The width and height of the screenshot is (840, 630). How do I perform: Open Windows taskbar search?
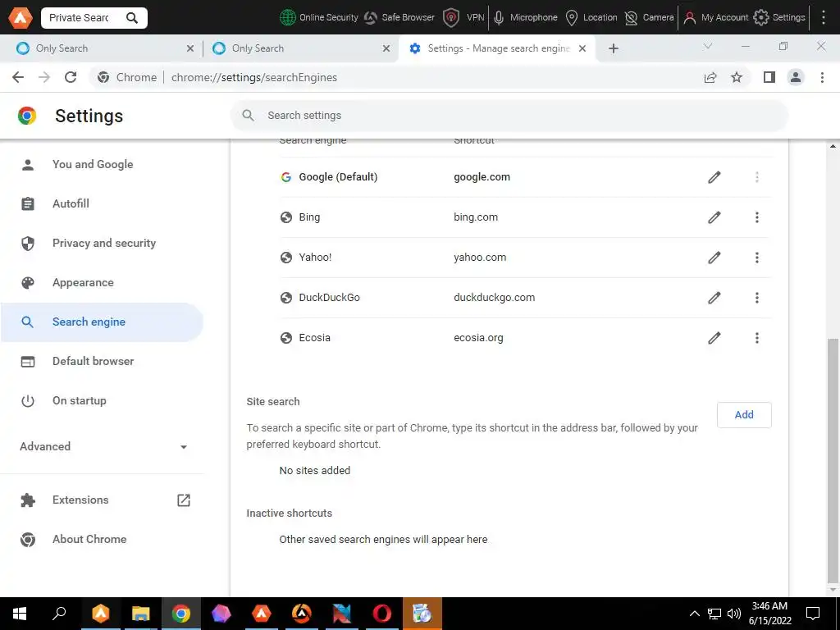[59, 614]
